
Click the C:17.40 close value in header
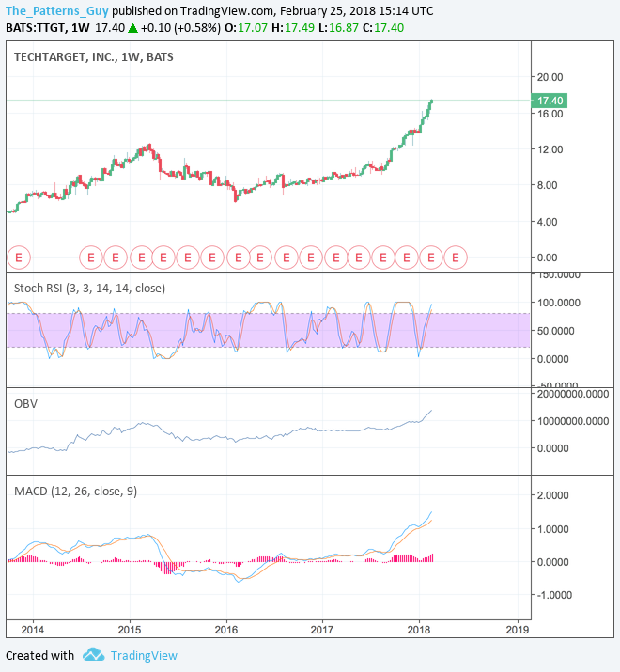[383, 28]
